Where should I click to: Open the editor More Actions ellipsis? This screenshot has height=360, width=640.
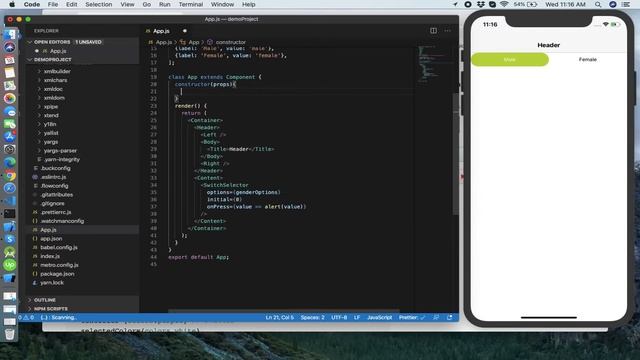(x=448, y=31)
